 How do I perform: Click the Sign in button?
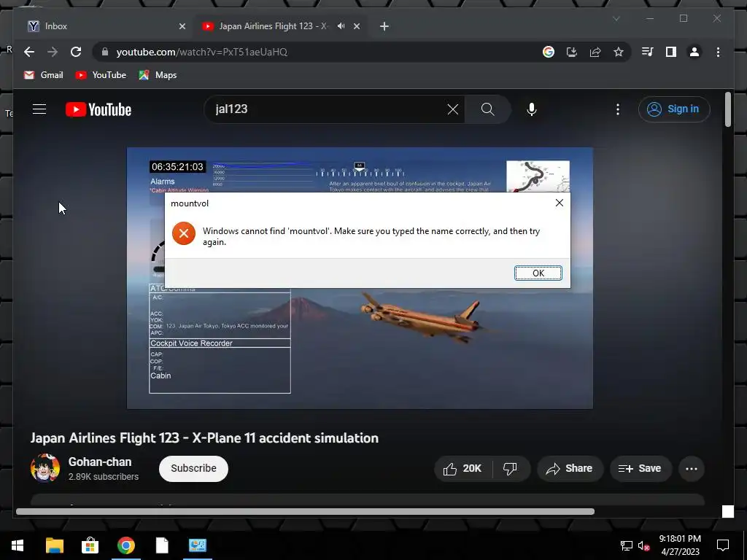674,109
